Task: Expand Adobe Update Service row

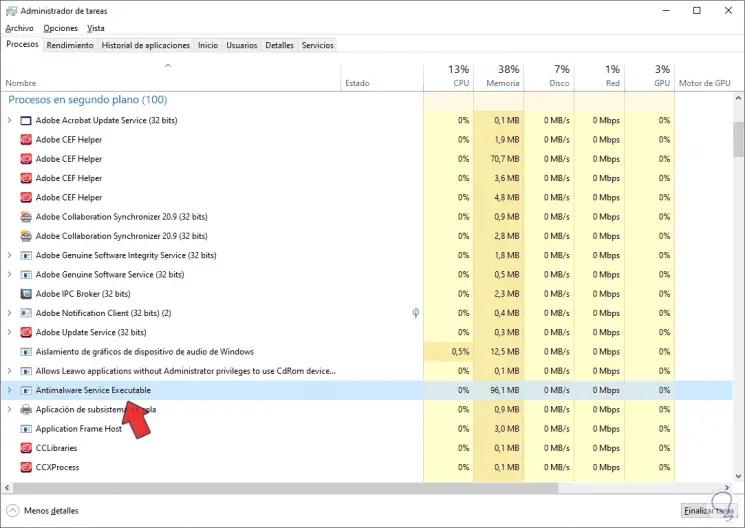Action: (9, 332)
